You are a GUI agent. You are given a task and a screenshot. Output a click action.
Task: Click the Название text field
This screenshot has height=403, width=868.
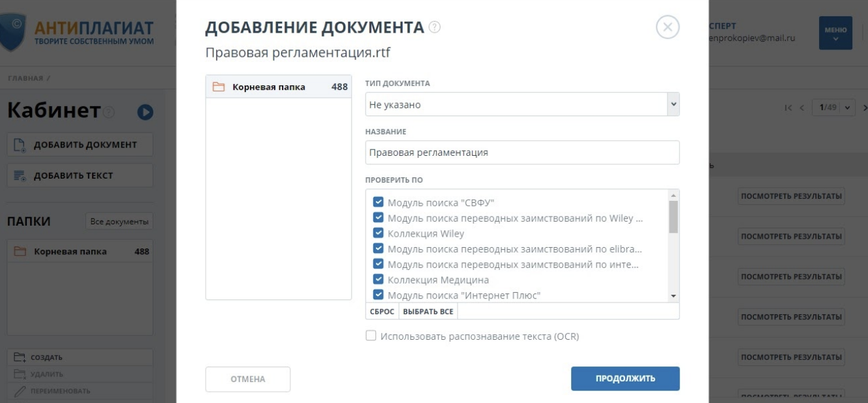click(522, 153)
